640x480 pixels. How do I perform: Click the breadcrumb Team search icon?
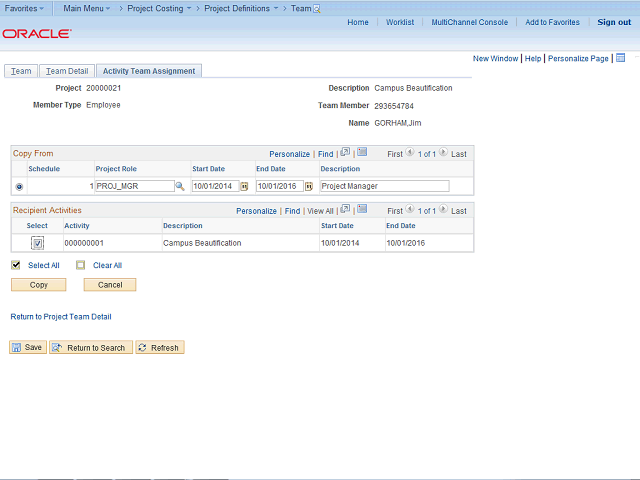pos(317,9)
